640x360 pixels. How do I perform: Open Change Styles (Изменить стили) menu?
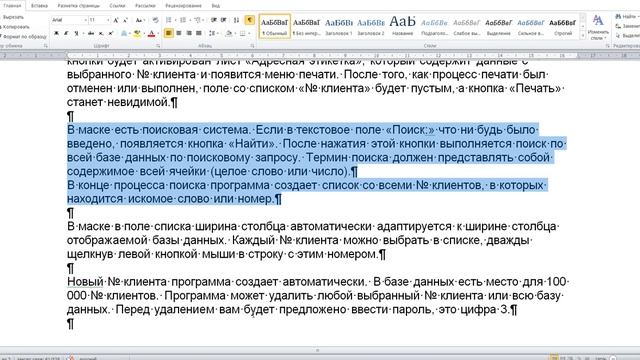598,27
